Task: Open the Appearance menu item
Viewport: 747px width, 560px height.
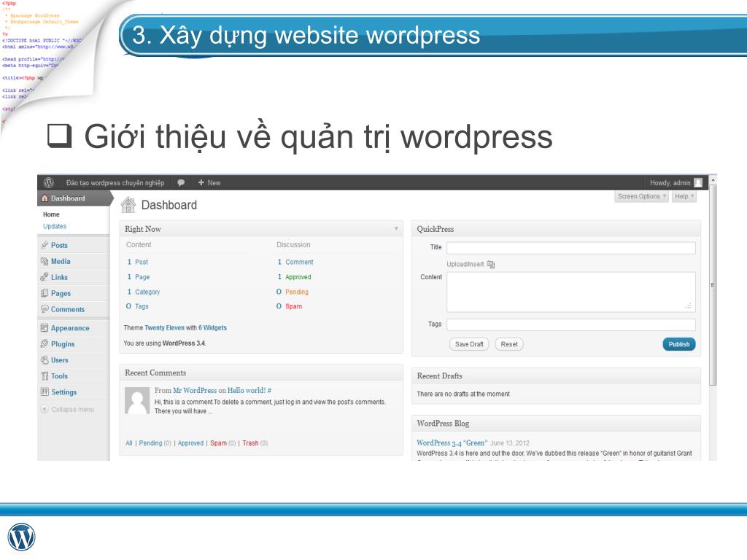Action: click(70, 328)
